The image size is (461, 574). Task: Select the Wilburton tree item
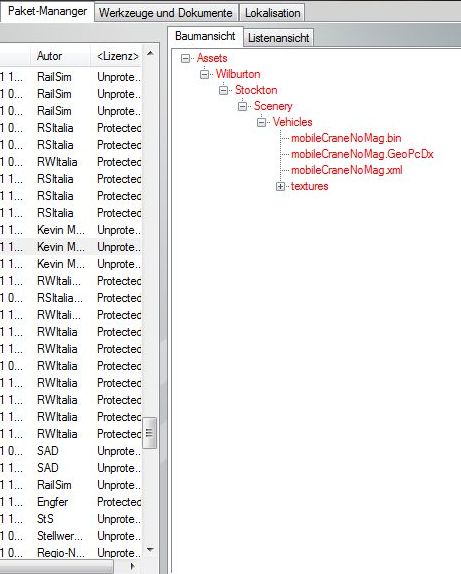click(238, 74)
